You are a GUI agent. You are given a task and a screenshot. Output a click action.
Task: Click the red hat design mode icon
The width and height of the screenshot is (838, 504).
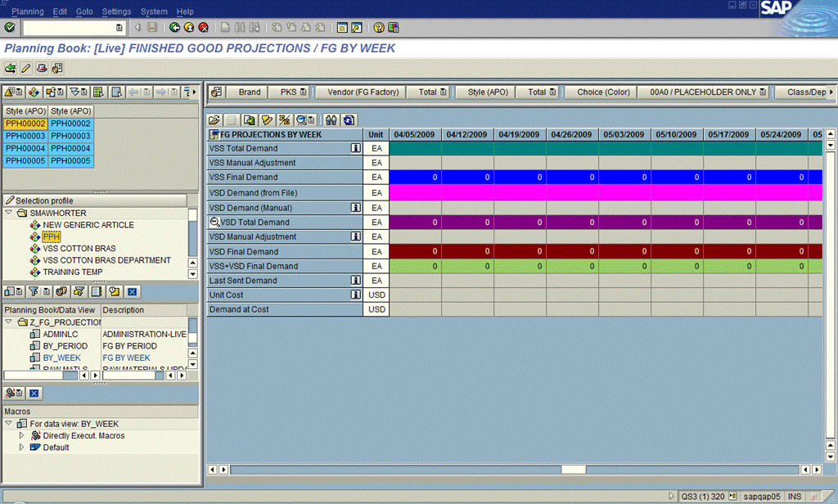tap(42, 68)
